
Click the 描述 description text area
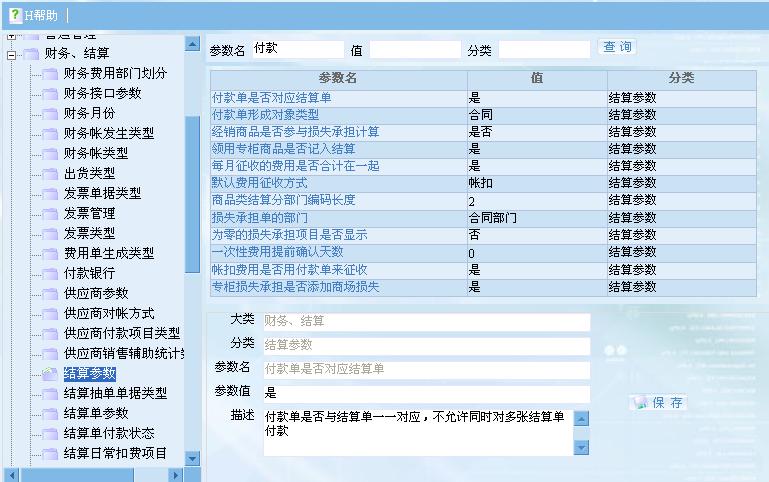click(418, 432)
